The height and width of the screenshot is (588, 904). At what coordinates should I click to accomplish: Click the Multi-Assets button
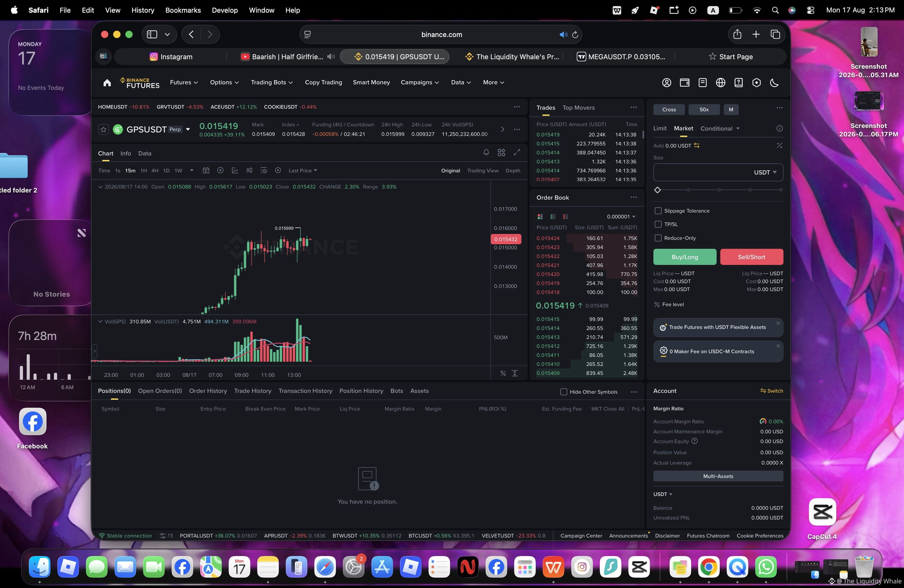(718, 476)
